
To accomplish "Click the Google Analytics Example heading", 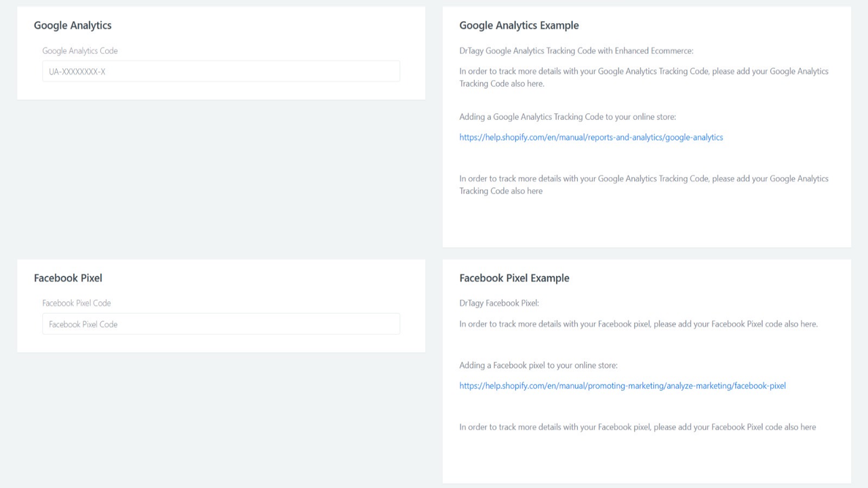I will pos(519,25).
